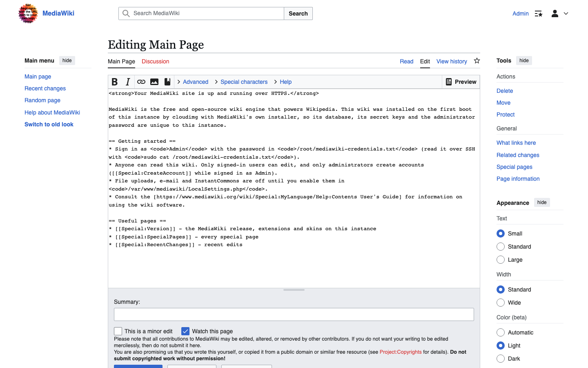This screenshot has width=588, height=368.
Task: Click the MediaWiki logo image
Action: [28, 13]
